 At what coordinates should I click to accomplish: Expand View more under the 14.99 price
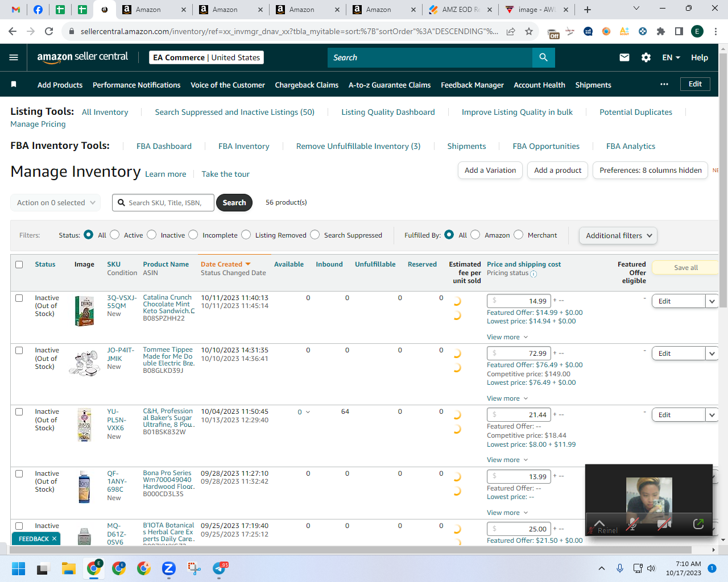(507, 337)
